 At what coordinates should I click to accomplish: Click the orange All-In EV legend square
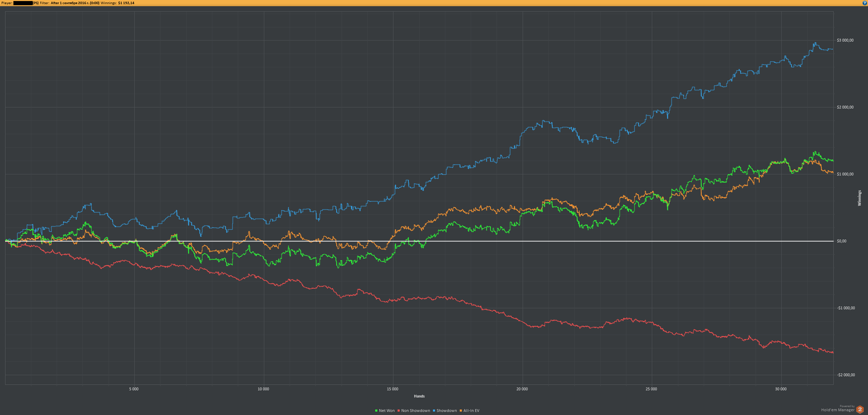click(x=461, y=411)
